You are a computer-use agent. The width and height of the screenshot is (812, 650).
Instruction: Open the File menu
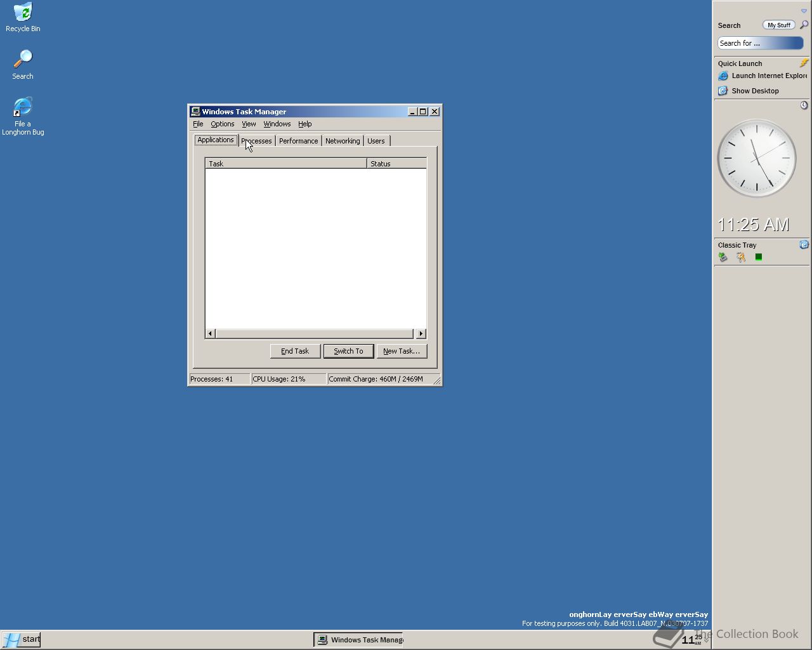click(198, 124)
